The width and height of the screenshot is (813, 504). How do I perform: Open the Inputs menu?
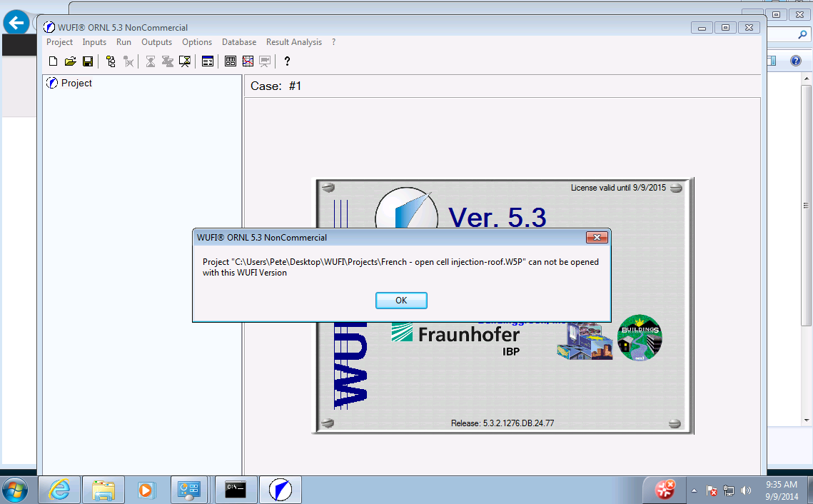[x=94, y=42]
